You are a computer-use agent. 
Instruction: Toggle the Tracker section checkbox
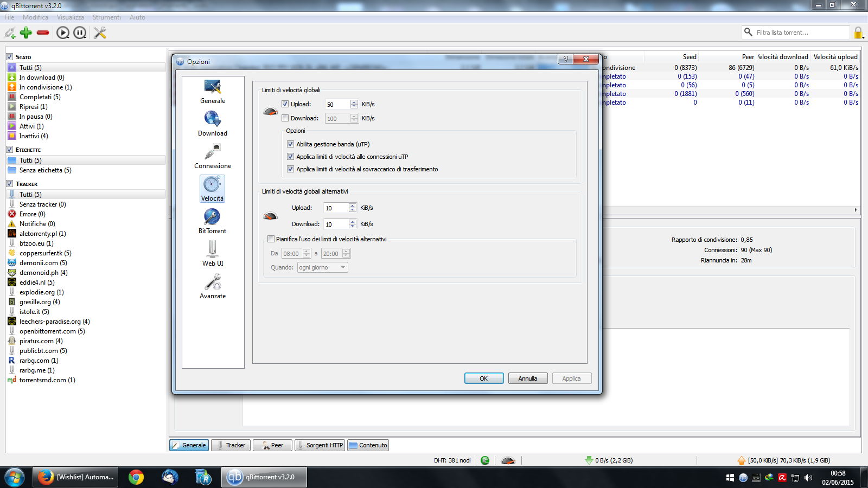9,183
